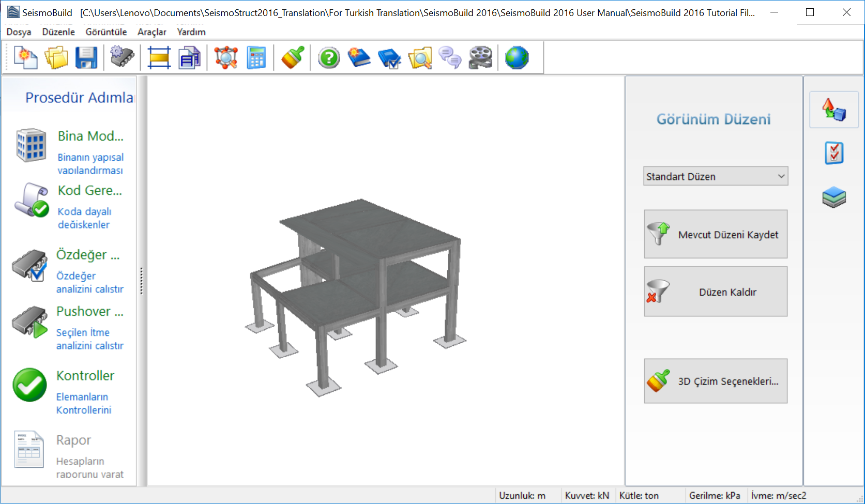Click the calculator icon in the toolbar
The width and height of the screenshot is (865, 504).
256,57
